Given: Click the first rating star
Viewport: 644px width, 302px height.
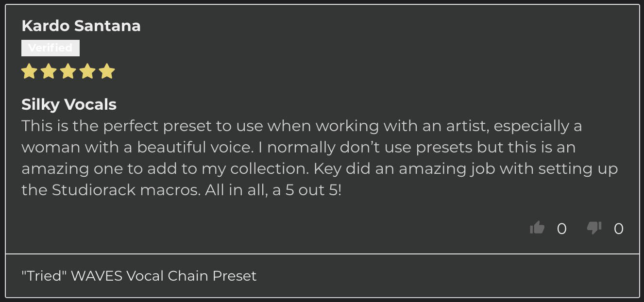Looking at the screenshot, I should (x=29, y=71).
